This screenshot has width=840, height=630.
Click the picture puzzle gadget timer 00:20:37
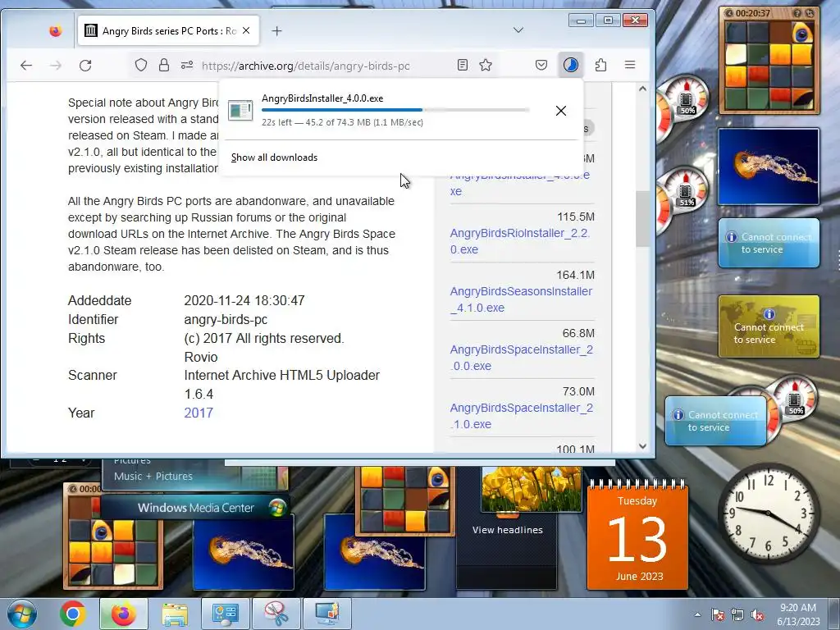753,13
